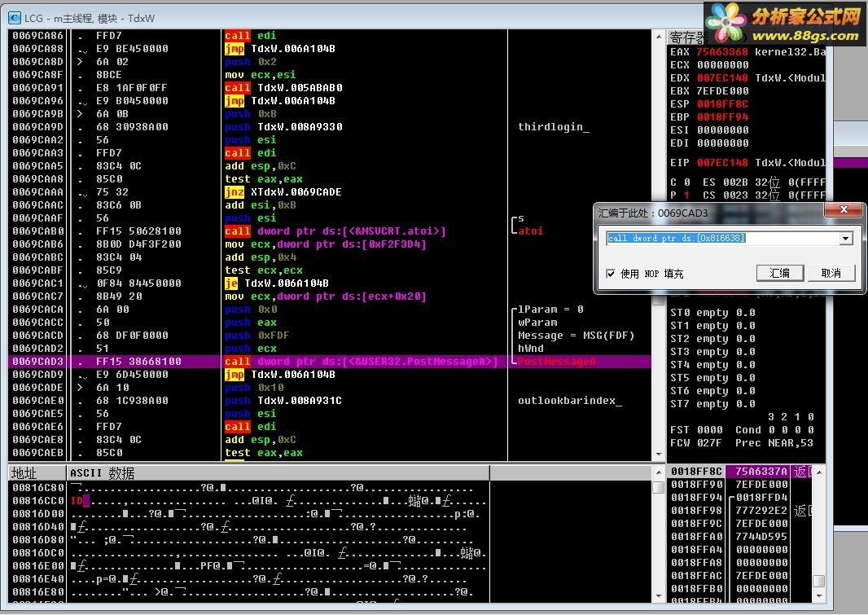The image size is (868, 615).
Task: Click the outlookbarindex_ comment
Action: click(570, 401)
